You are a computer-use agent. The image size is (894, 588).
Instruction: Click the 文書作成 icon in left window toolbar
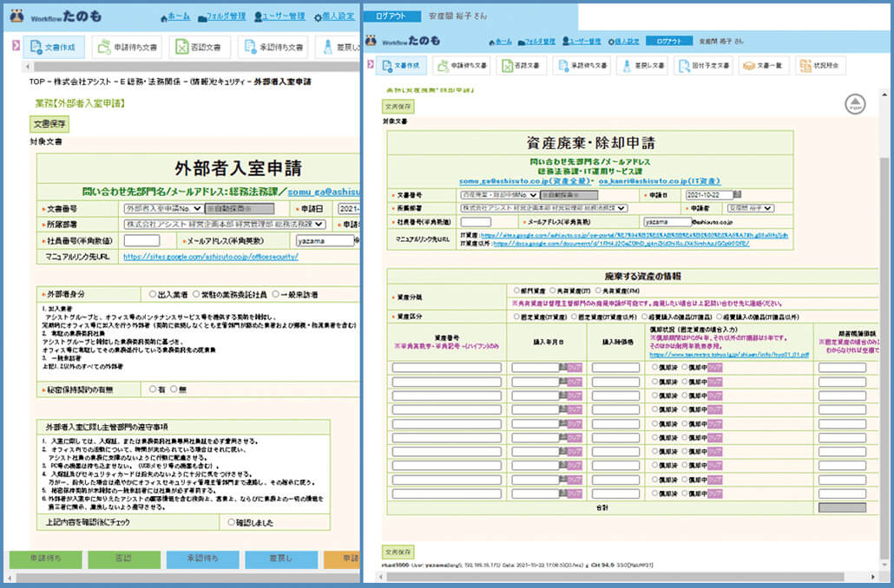36,48
